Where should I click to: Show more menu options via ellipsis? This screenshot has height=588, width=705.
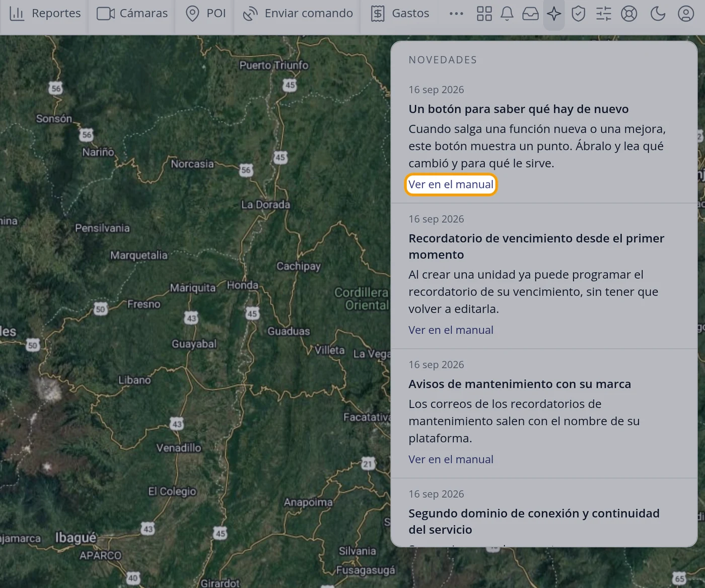[x=456, y=14]
